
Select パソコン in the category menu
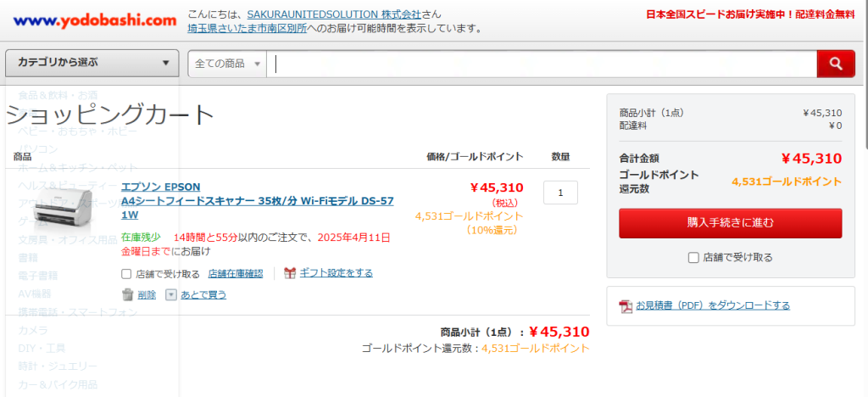coord(39,149)
